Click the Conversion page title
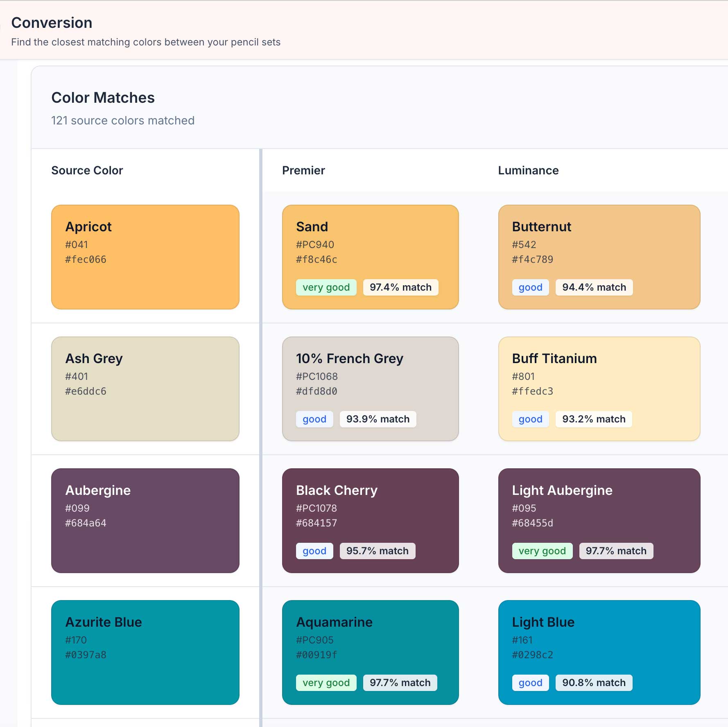The width and height of the screenshot is (728, 727). pyautogui.click(x=52, y=23)
